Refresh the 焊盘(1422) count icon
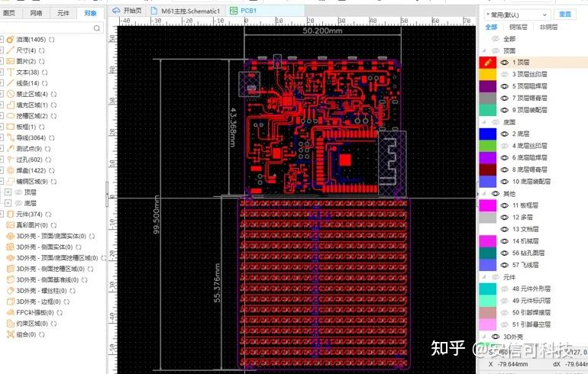Image resolution: width=588 pixels, height=374 pixels. (52, 170)
